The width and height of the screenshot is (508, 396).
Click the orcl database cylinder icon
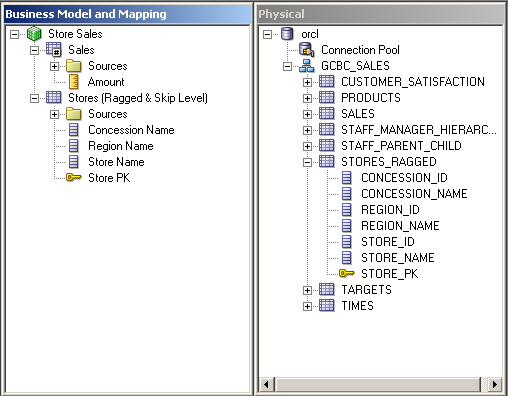(x=287, y=34)
